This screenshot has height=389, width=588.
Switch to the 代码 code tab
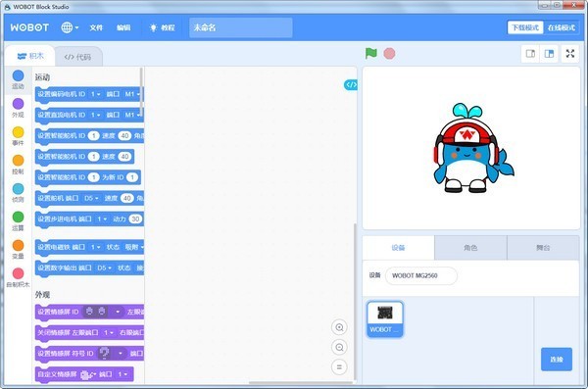coord(77,57)
